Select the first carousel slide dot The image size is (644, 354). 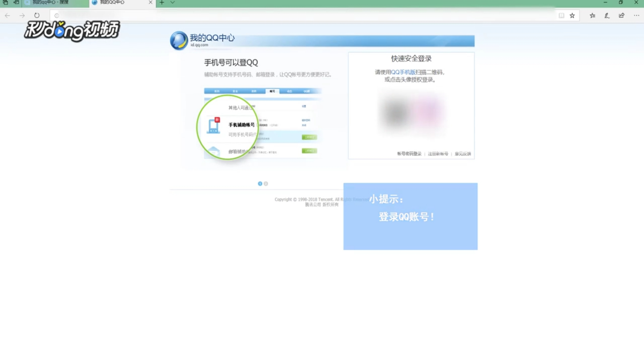[x=260, y=183]
